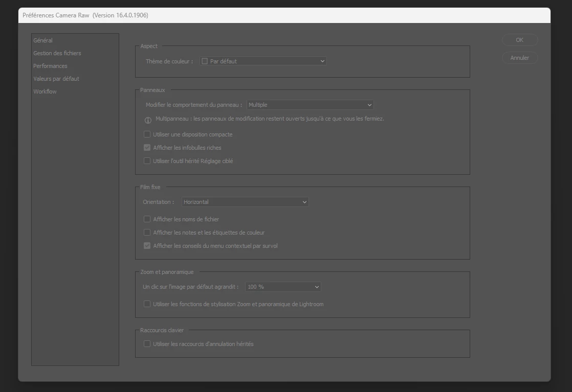Click the info icon beside Multipanneau note
This screenshot has height=392, width=572.
click(148, 120)
